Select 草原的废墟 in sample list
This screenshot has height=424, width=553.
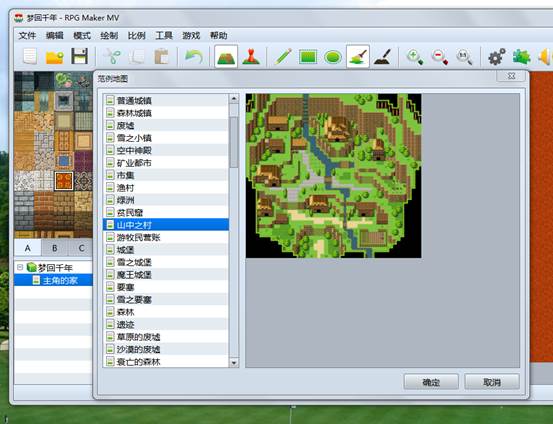tap(166, 337)
